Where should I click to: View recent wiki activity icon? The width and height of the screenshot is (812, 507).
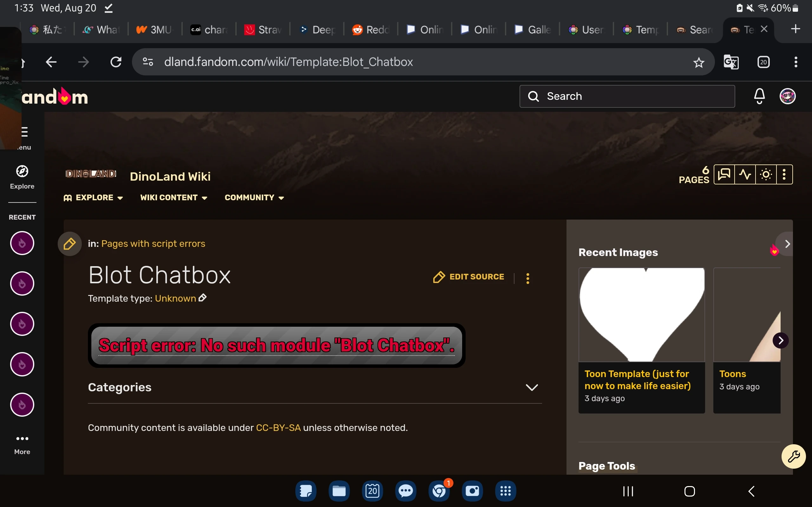click(x=745, y=174)
